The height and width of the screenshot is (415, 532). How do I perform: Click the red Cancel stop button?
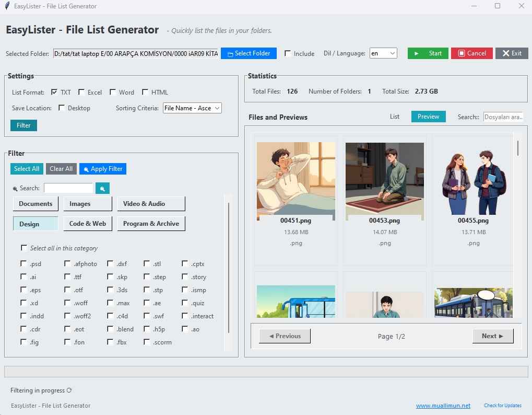point(471,53)
